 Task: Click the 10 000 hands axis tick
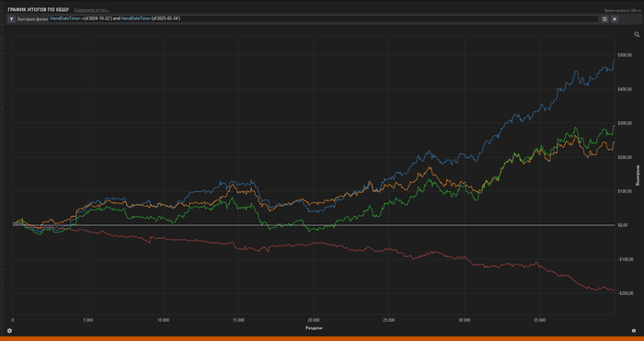(163, 320)
